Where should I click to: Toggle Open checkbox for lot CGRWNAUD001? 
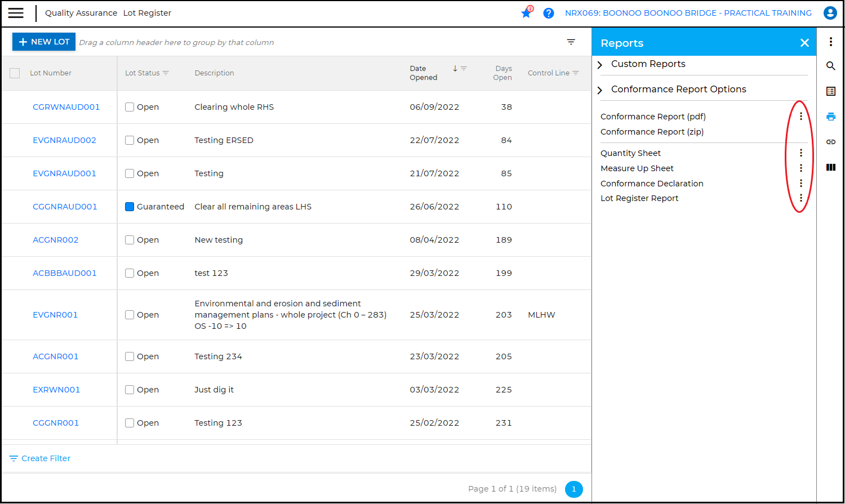click(x=130, y=107)
